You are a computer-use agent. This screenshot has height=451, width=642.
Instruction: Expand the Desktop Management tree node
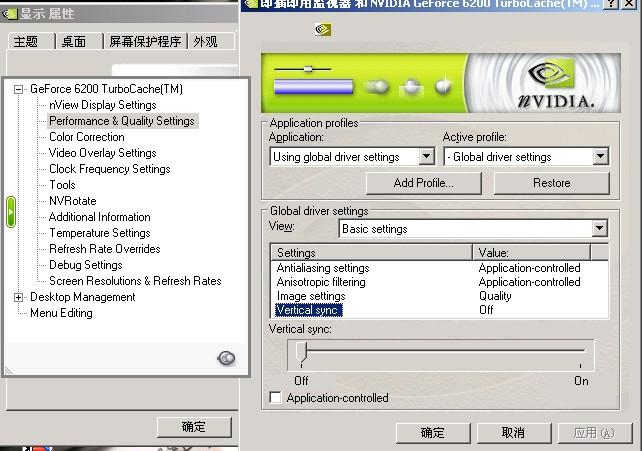click(x=18, y=297)
